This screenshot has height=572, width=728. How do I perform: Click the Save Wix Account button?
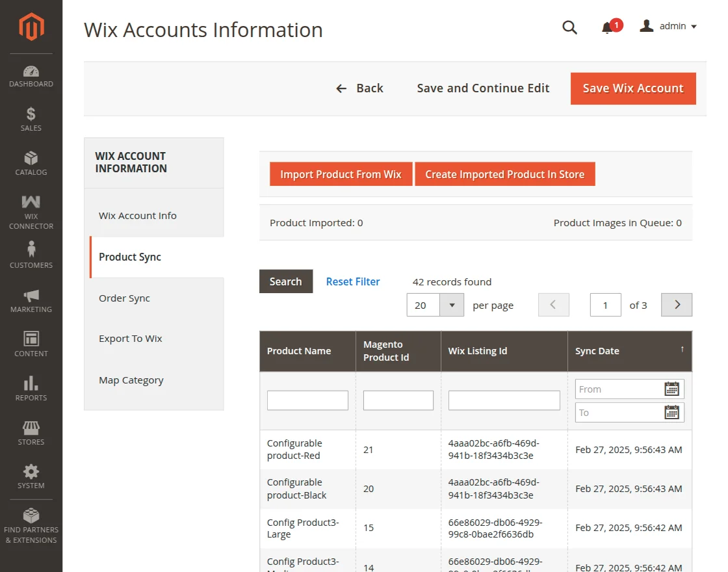pyautogui.click(x=632, y=88)
